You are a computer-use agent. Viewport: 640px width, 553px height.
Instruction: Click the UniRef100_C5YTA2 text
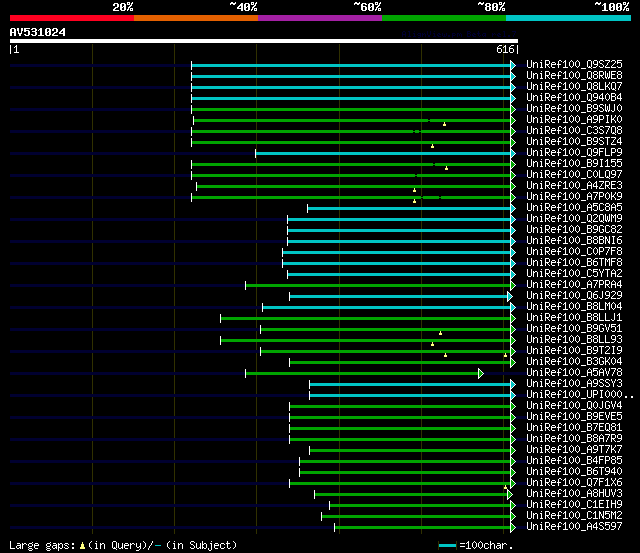[574, 274]
